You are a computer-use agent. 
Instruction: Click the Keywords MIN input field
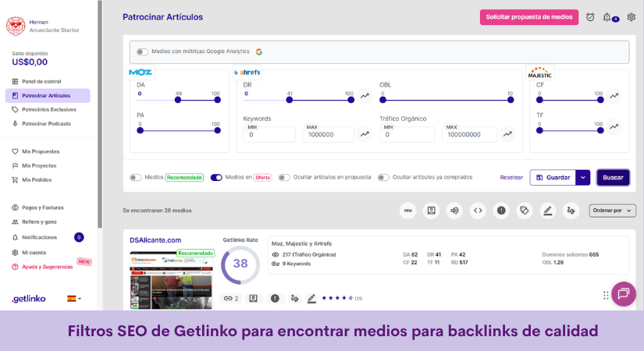tap(269, 135)
